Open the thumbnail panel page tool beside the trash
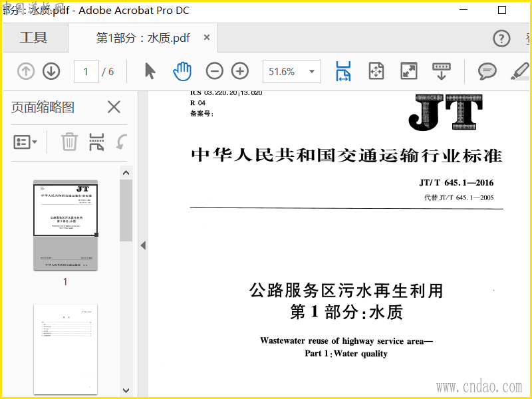Viewport: 532px width, 399px height. (x=96, y=142)
